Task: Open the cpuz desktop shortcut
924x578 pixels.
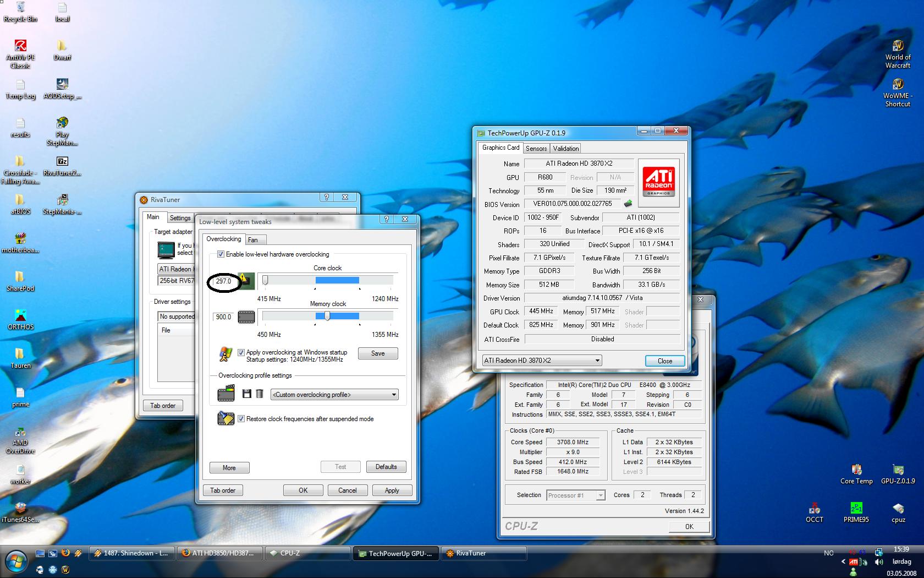Action: (898, 512)
